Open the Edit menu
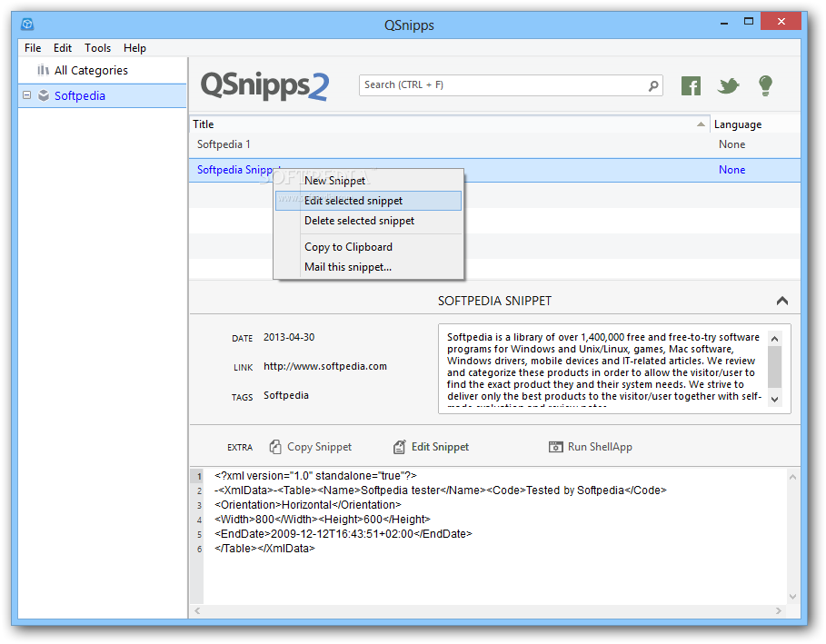This screenshot has height=644, width=826. coord(62,48)
